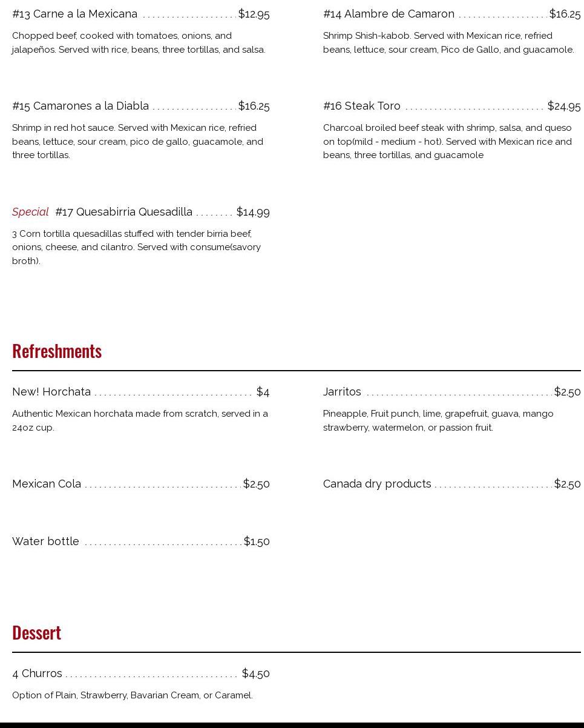The image size is (584, 728).
Task: Click the red Special label
Action: pos(30,212)
